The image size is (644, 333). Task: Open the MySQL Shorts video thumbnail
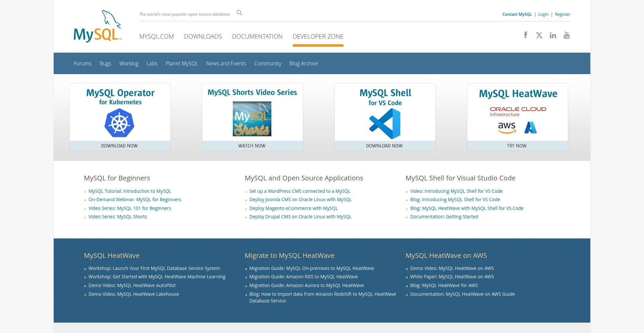pyautogui.click(x=252, y=119)
